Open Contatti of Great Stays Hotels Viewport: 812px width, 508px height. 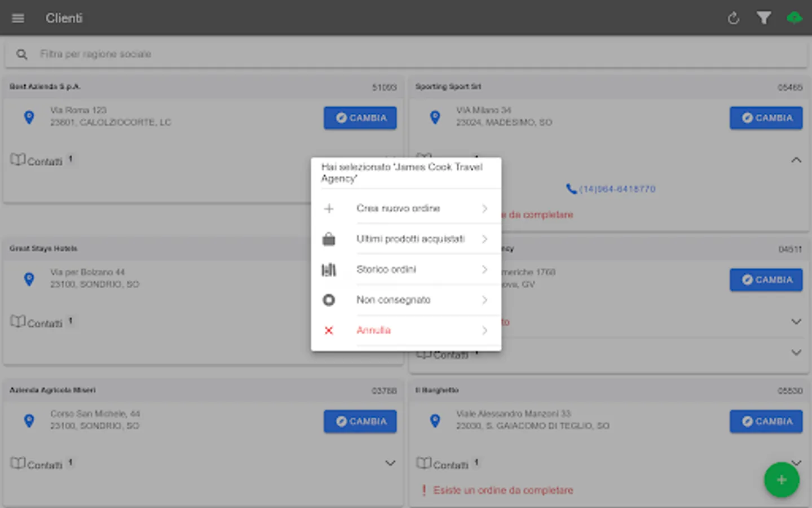point(41,322)
